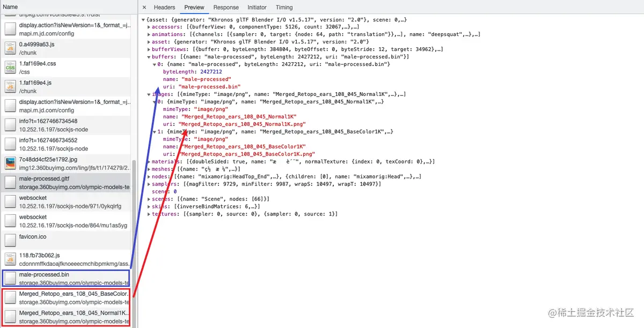644x328 pixels.
Task: Select the Merged_Retopo_ears BaseColor request
Action: (65, 298)
